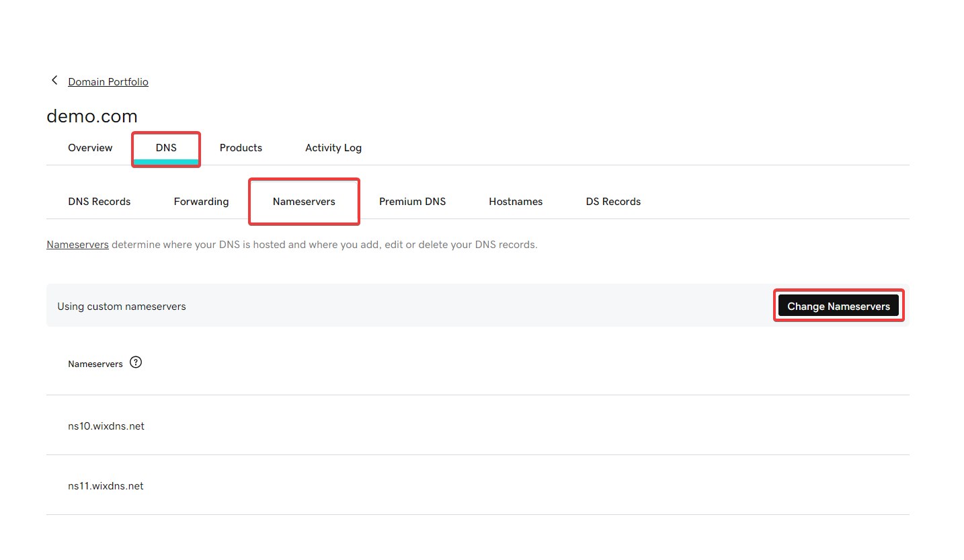Switch to the Hostnames sub-tab

click(516, 202)
